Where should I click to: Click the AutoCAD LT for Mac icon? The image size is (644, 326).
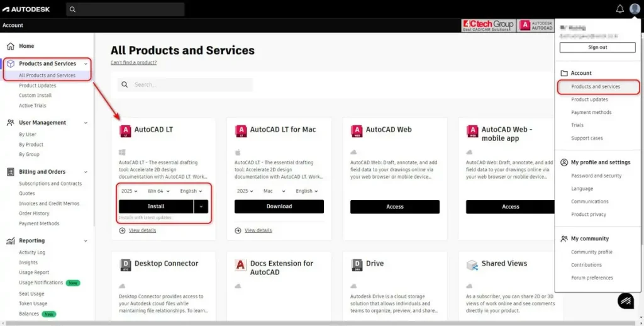coord(241,131)
